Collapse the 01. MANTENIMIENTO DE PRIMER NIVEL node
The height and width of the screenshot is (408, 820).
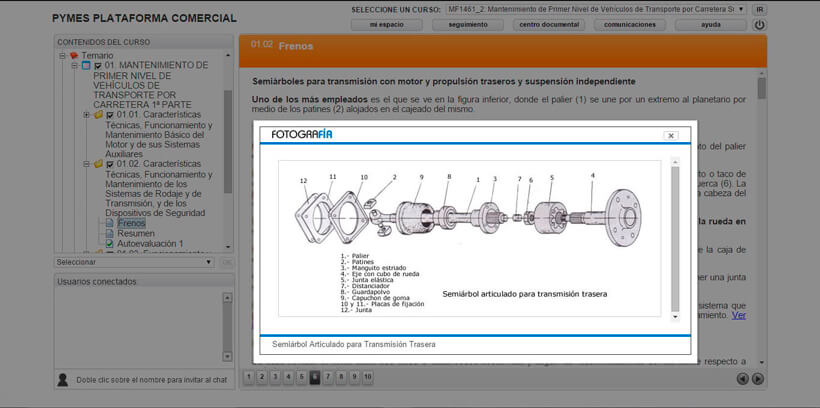pos(74,65)
